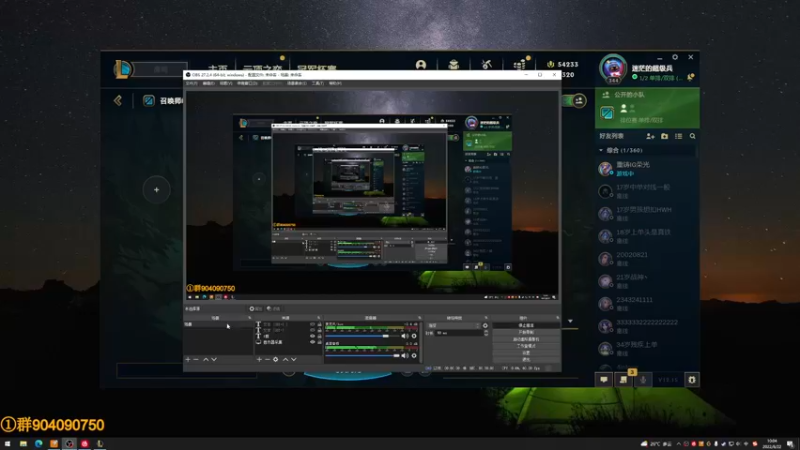
Task: Add a new scene in OBS
Action: point(188,360)
